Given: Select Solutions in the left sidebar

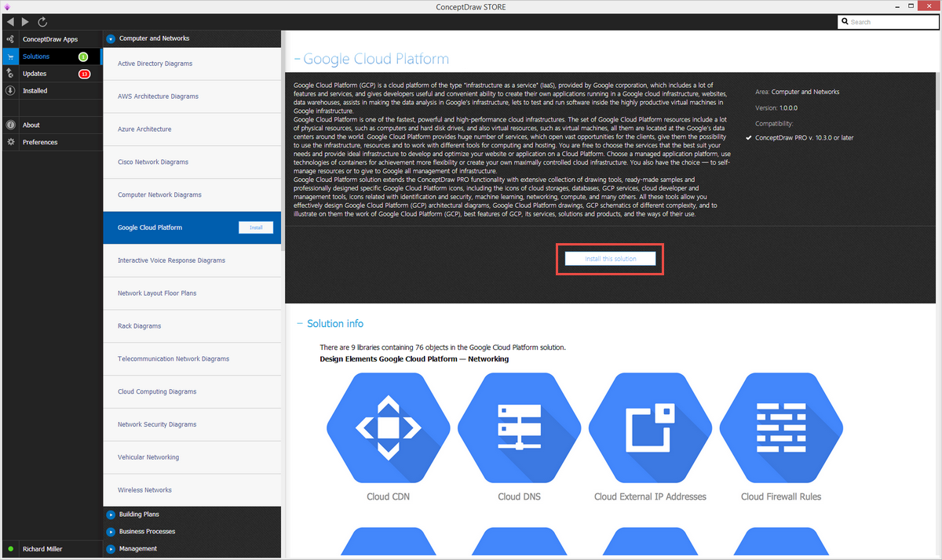Looking at the screenshot, I should coord(50,56).
